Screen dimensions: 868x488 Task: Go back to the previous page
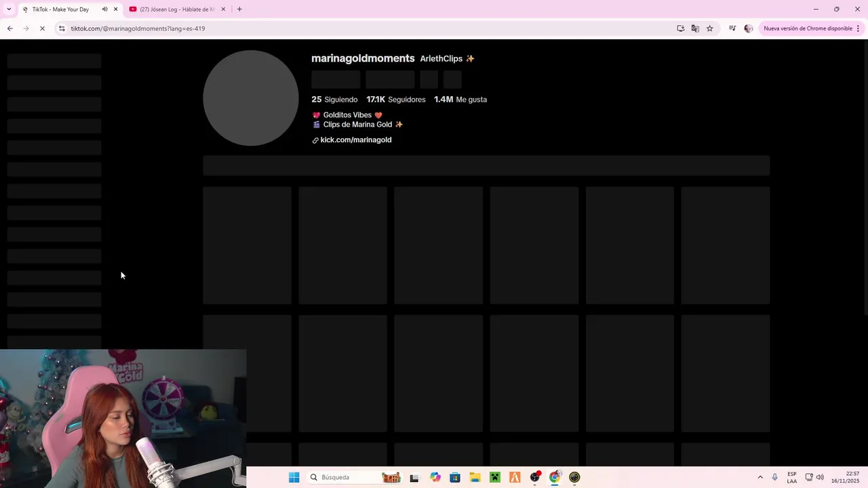pos(9,28)
